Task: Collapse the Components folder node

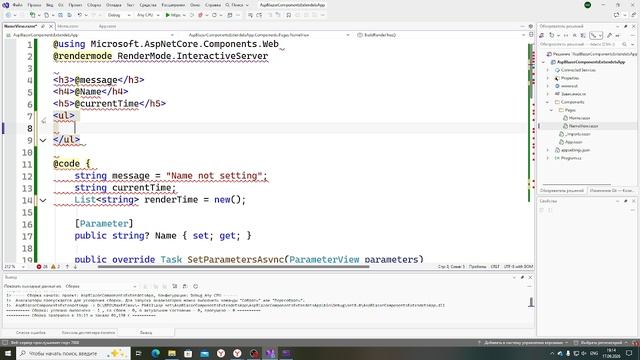Action: pos(548,102)
